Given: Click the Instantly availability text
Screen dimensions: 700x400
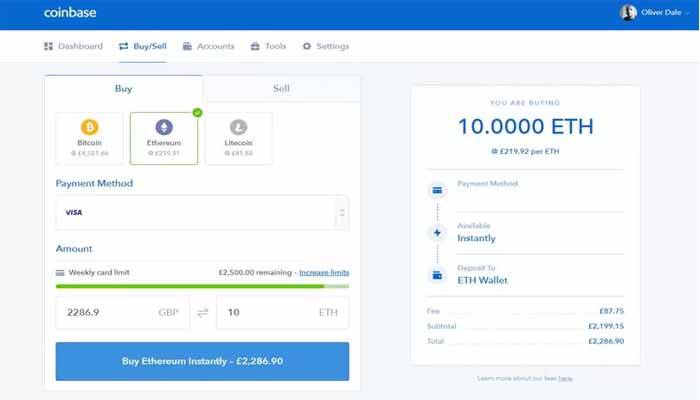Looking at the screenshot, I should click(476, 238).
